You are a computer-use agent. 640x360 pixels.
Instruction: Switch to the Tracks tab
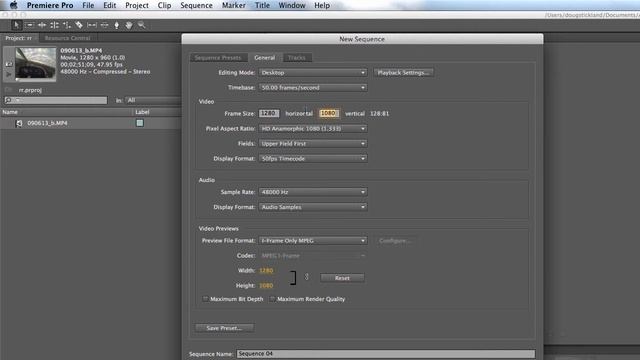[x=297, y=58]
